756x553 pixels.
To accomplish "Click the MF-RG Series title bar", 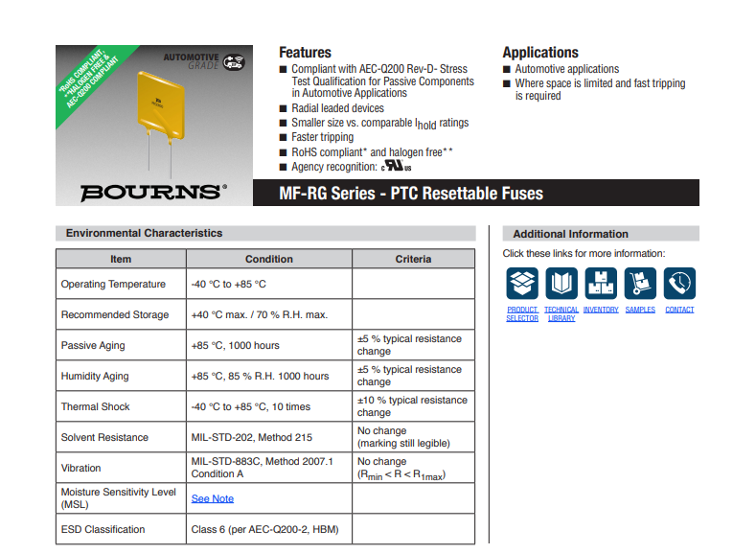I will tap(476, 193).
